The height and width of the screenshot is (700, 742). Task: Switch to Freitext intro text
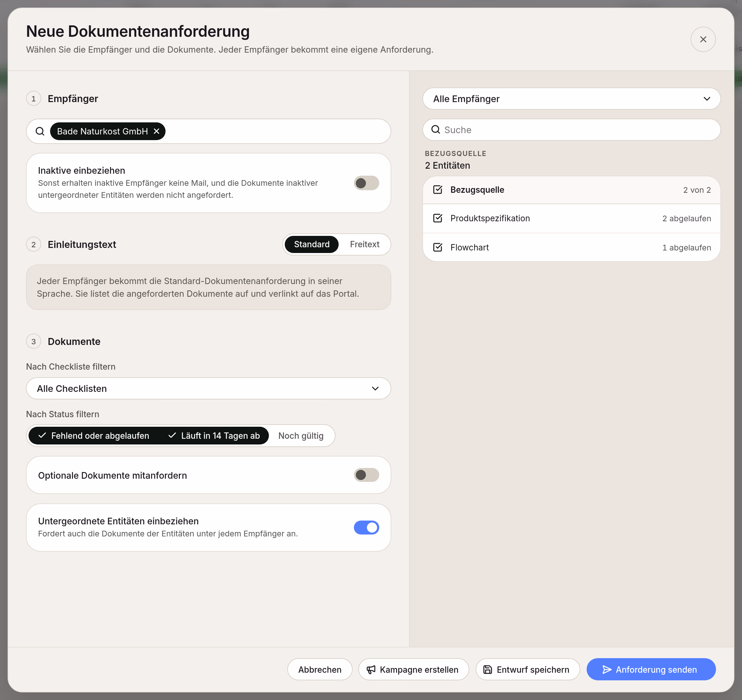[364, 244]
